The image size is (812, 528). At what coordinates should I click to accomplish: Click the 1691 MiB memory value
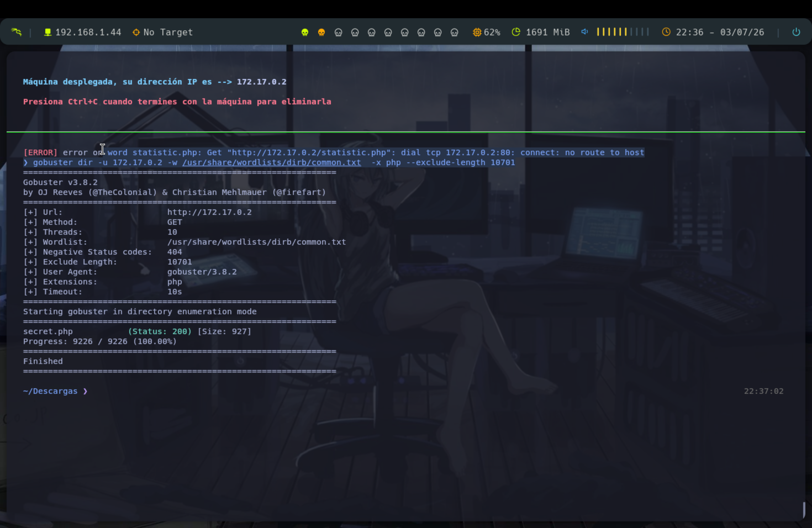coord(548,32)
